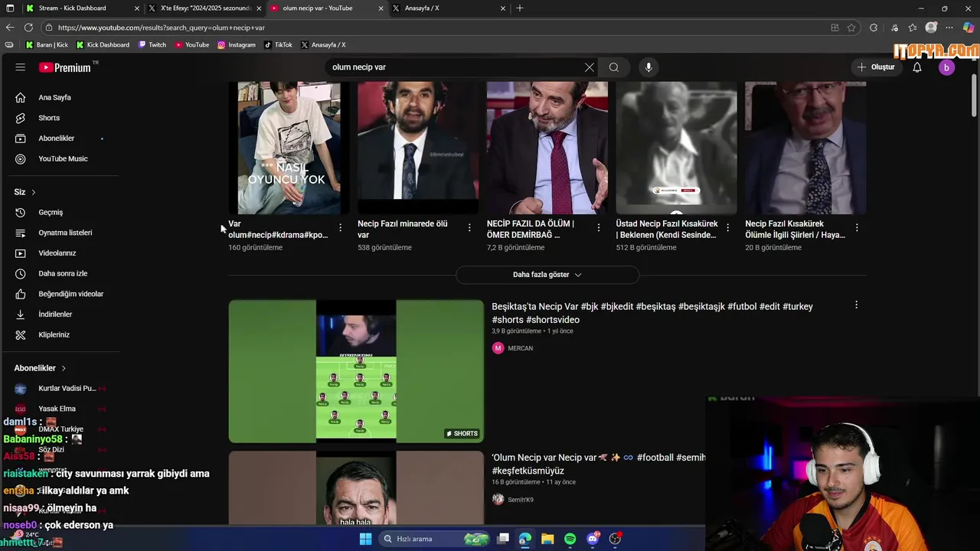Start voice search with the microphone
Screen dimensions: 980x551
[x=648, y=67]
